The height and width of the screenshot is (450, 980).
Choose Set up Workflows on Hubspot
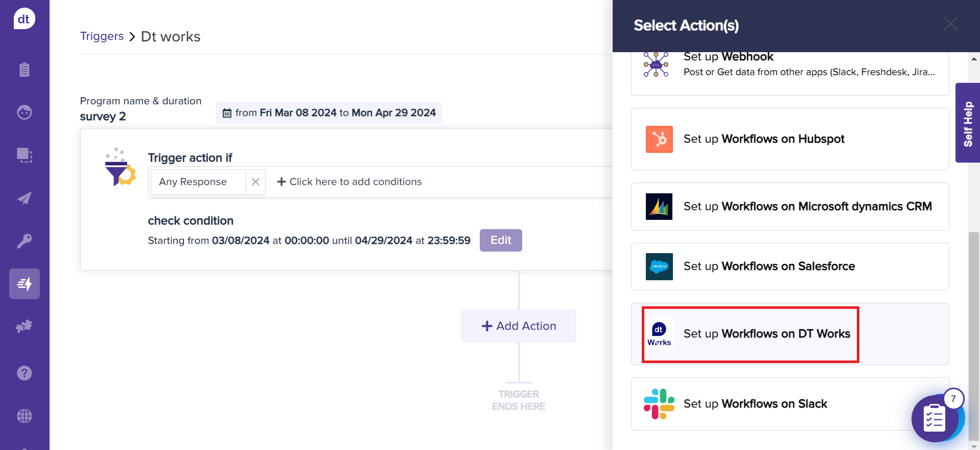click(789, 139)
